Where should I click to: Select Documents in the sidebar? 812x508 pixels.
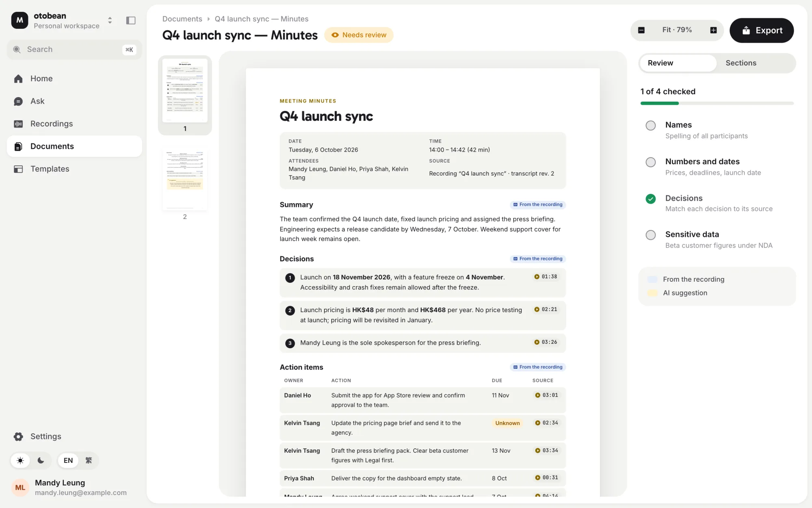pyautogui.click(x=75, y=146)
